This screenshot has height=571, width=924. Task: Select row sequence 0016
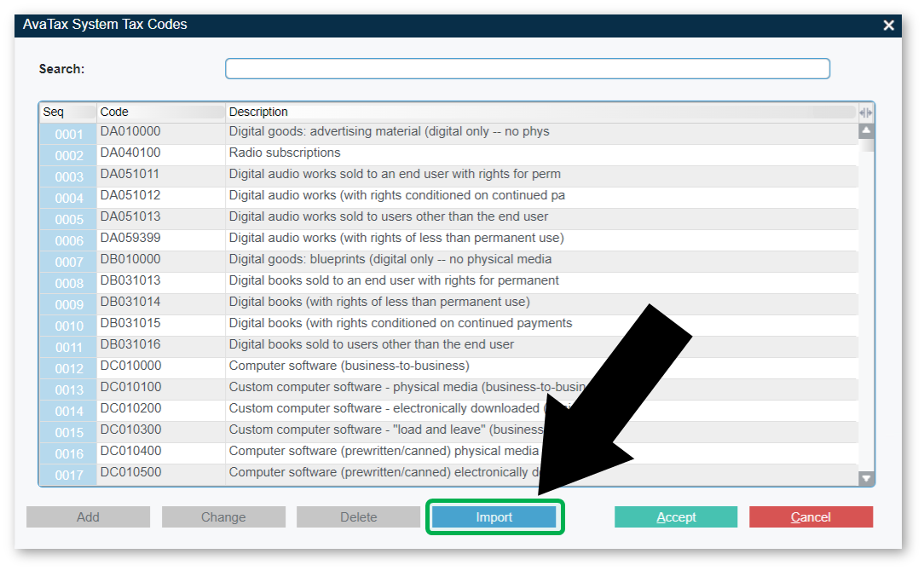(69, 453)
